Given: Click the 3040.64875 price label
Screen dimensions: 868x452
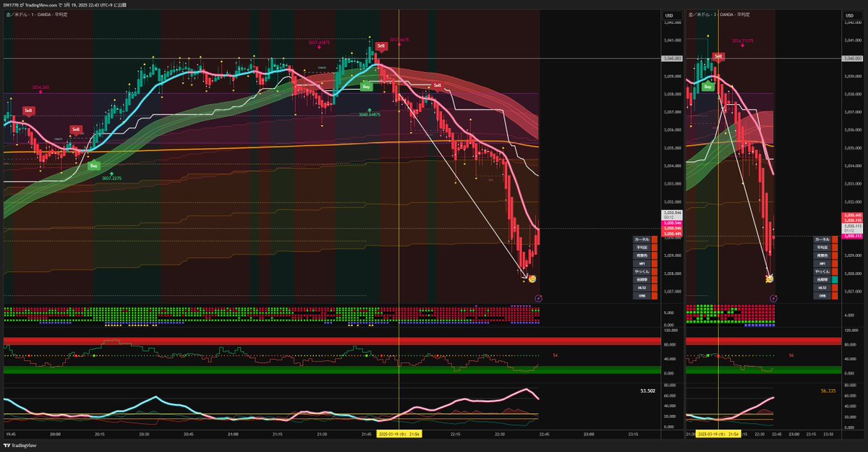Looking at the screenshot, I should (x=369, y=114).
